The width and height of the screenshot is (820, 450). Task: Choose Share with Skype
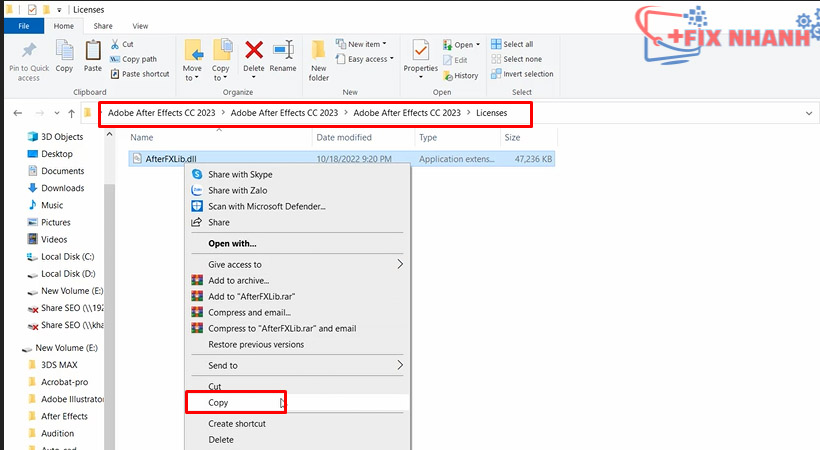(x=298, y=174)
